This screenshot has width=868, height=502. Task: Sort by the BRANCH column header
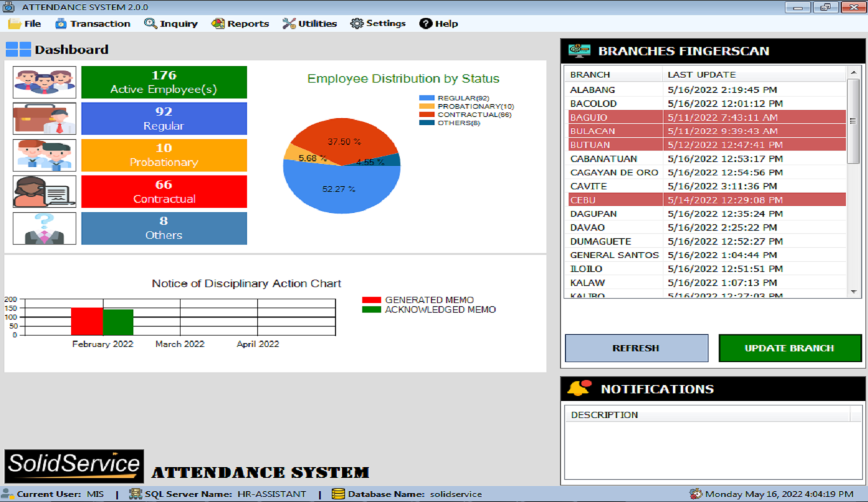coord(613,74)
